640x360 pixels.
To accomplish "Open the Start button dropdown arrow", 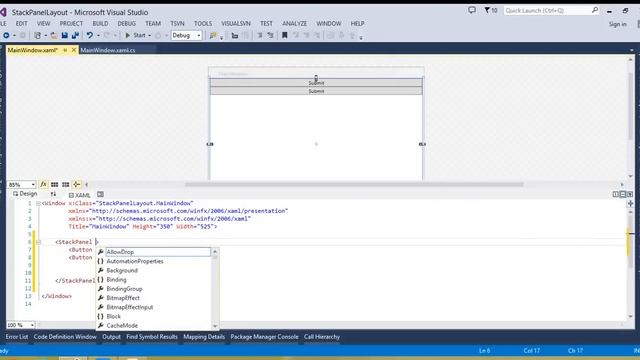I will tap(149, 36).
